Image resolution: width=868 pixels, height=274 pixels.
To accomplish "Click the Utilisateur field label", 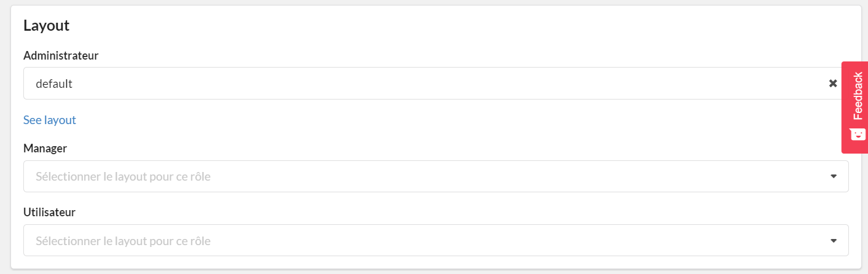I will tap(49, 212).
